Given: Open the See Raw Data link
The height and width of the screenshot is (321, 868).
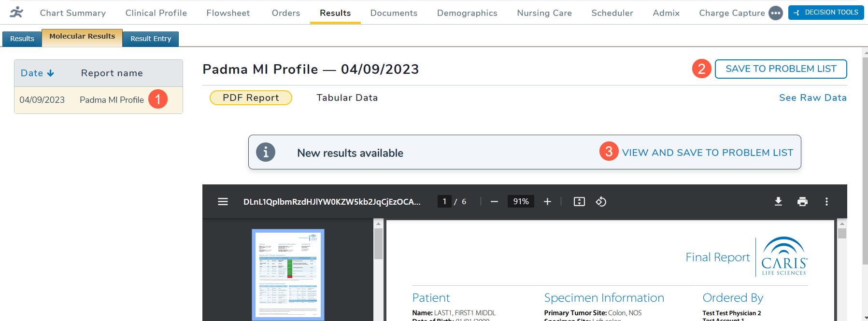Looking at the screenshot, I should [812, 98].
